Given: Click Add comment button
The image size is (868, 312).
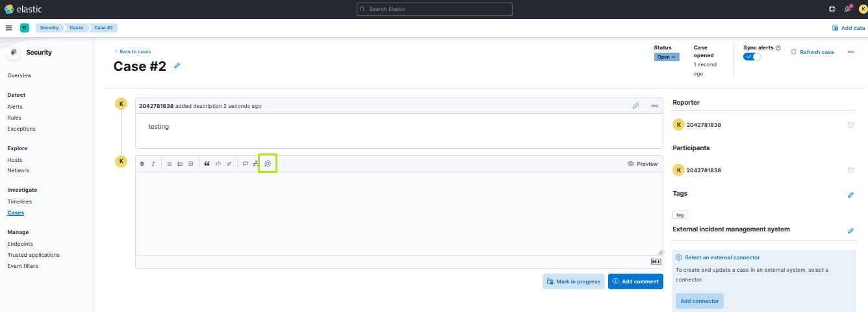Looking at the screenshot, I should tap(635, 281).
